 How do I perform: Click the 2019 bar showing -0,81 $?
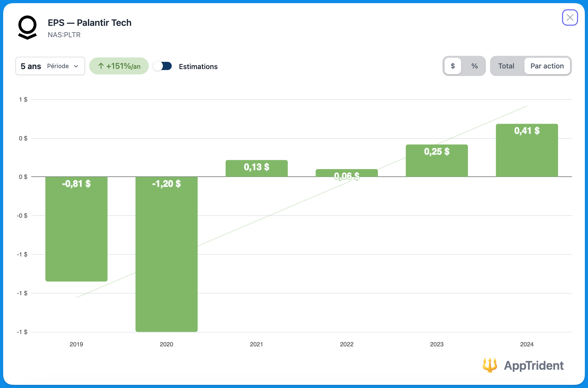pos(76,229)
